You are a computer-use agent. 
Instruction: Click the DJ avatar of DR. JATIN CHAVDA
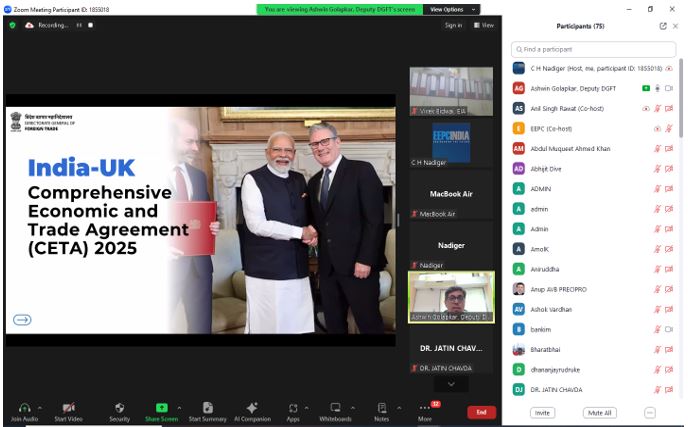point(519,390)
